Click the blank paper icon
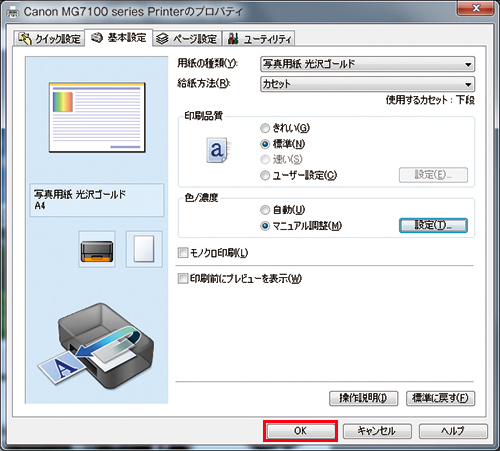 click(x=144, y=249)
